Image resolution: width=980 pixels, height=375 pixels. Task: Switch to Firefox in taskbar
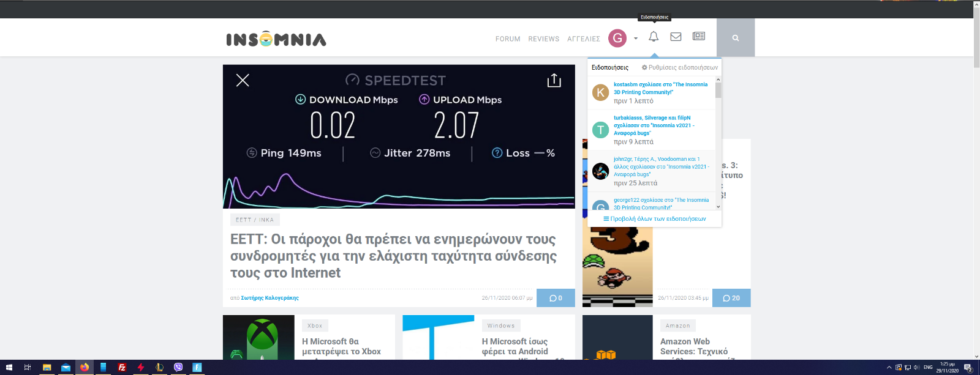pyautogui.click(x=85, y=367)
